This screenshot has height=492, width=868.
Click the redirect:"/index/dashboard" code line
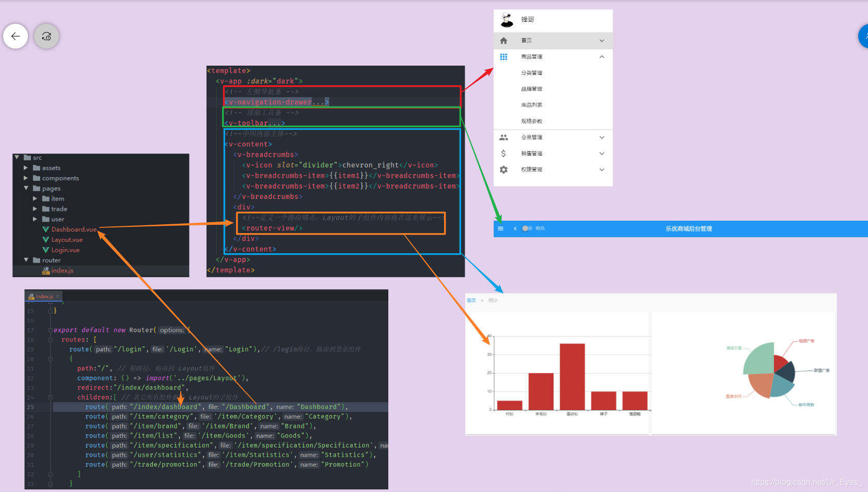[133, 388]
